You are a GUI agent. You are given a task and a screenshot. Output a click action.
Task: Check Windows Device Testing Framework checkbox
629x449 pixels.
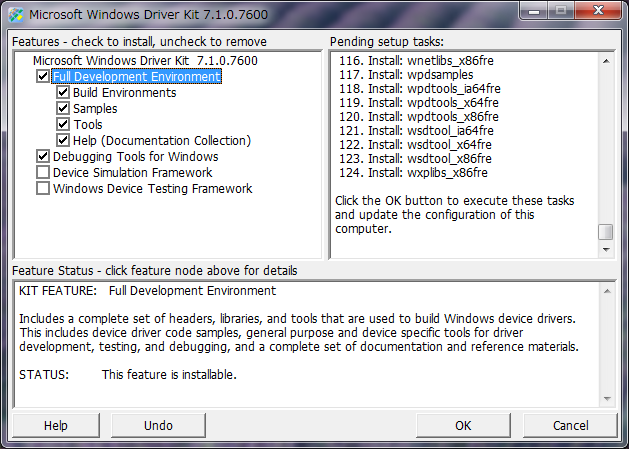(x=43, y=189)
